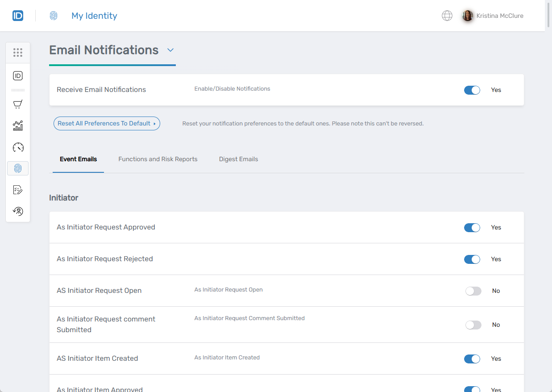Enable As Initiator Request comment Submitted toggle
552x392 pixels.
tap(473, 325)
